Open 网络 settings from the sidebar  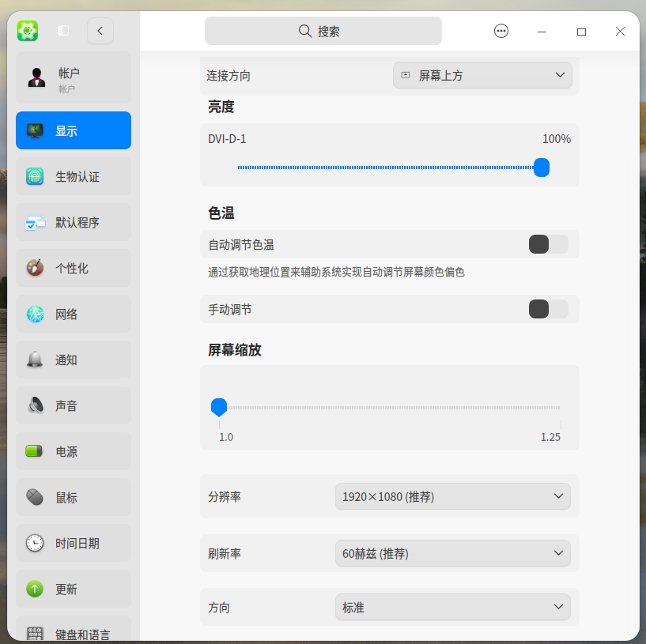[x=35, y=314]
